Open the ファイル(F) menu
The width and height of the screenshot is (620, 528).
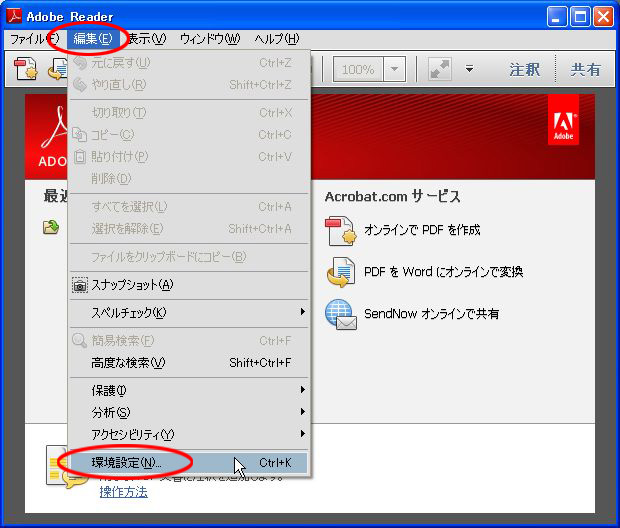pyautogui.click(x=34, y=39)
